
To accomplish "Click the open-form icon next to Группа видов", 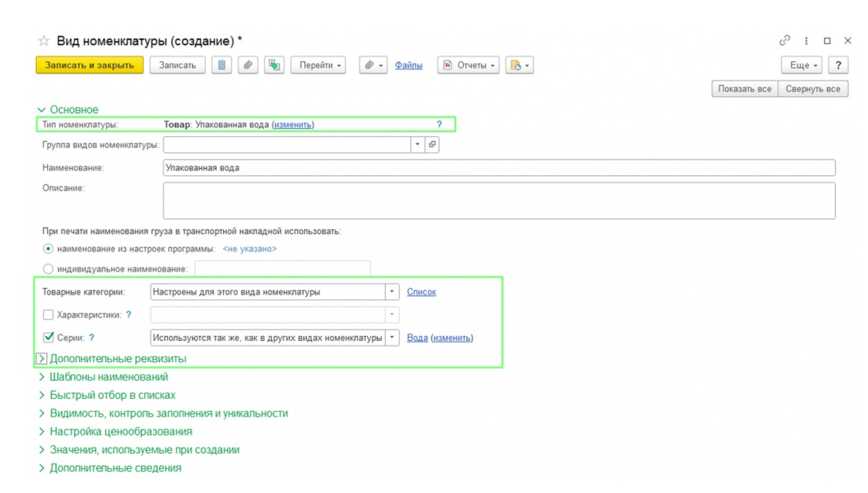I will 432,145.
